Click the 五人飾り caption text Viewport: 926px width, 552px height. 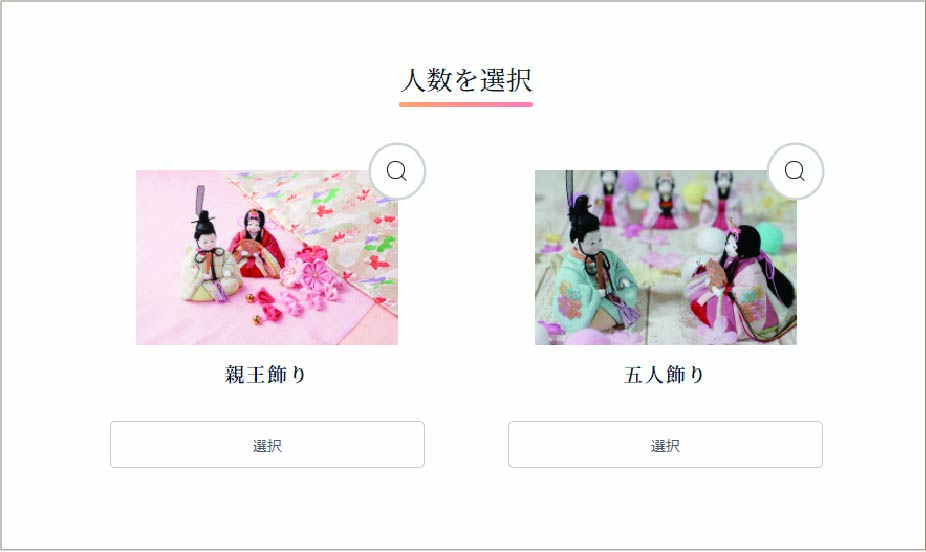[x=664, y=374]
